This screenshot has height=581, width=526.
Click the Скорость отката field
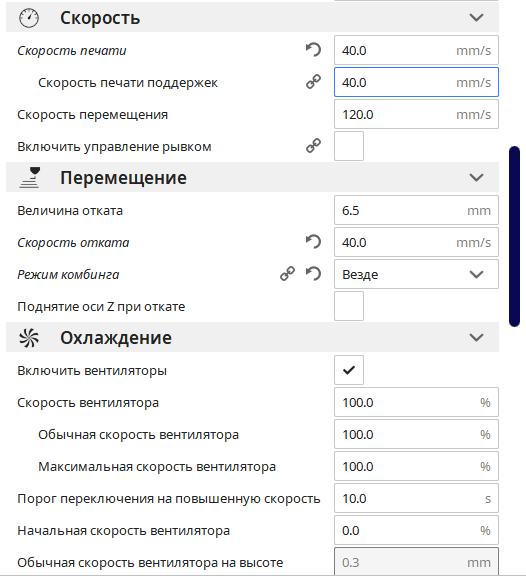416,242
